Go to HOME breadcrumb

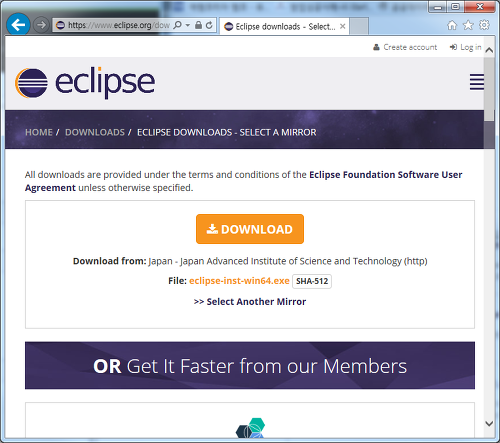click(39, 132)
